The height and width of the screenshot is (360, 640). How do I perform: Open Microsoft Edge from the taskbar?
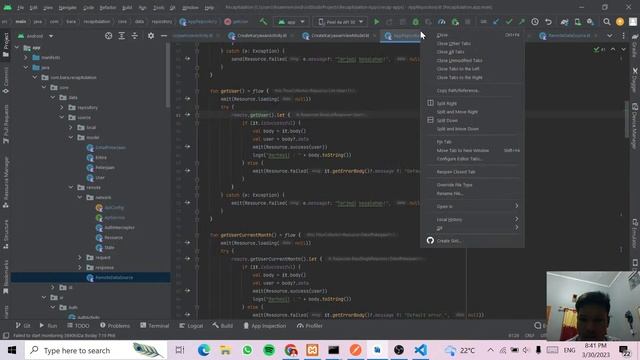pos(204,350)
